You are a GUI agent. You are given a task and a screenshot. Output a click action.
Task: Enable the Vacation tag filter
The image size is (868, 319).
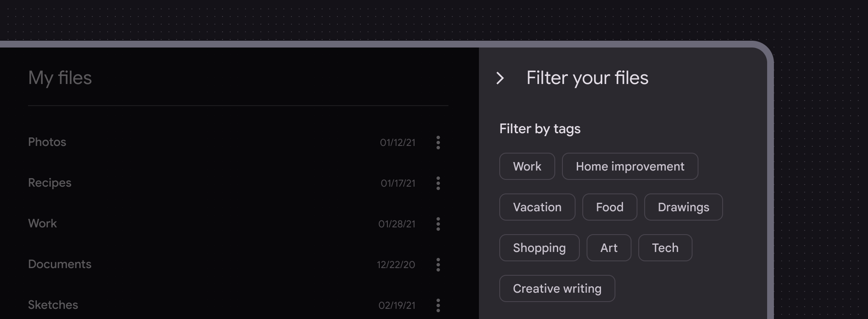point(537,207)
